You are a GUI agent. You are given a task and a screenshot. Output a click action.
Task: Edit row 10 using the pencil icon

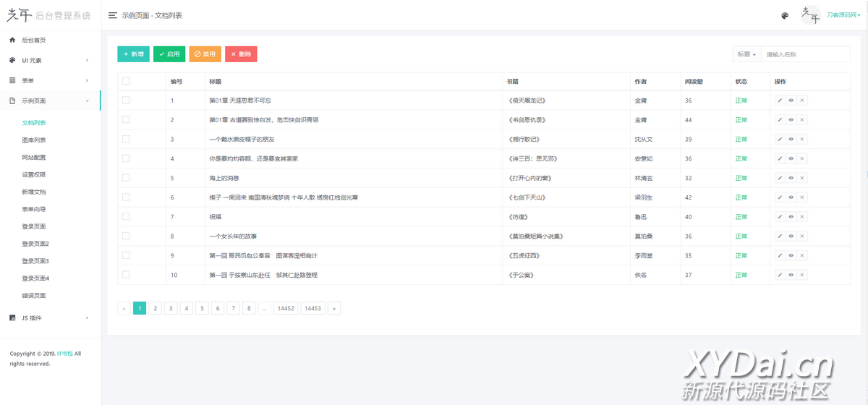click(x=780, y=275)
